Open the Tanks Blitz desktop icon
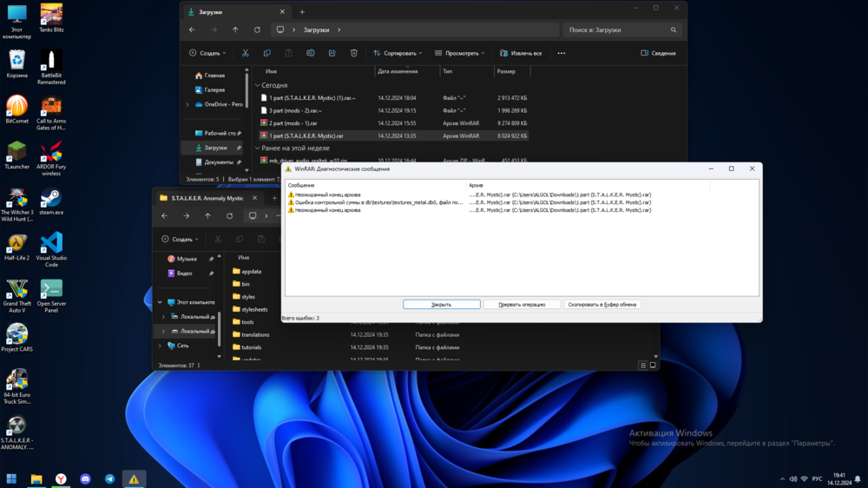 [x=51, y=15]
